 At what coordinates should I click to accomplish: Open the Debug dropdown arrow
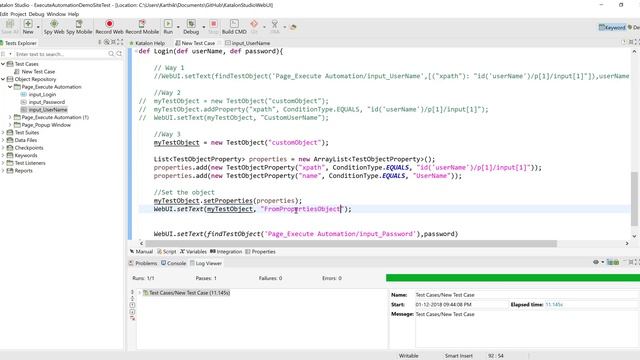point(204,27)
